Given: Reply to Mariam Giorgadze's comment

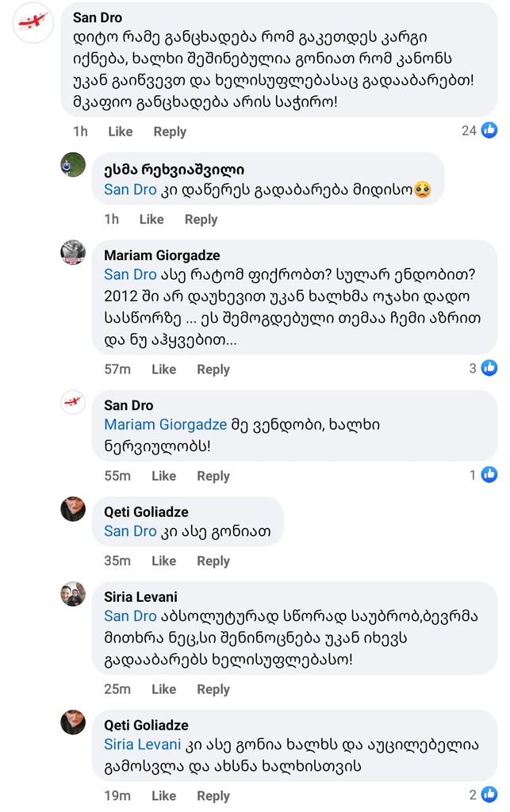Looking at the screenshot, I should 213,370.
